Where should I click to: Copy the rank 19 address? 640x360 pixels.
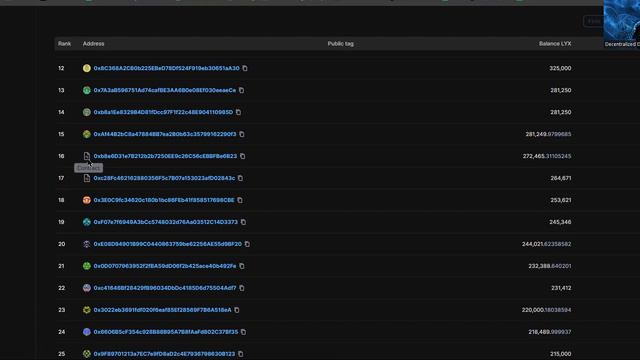point(243,222)
